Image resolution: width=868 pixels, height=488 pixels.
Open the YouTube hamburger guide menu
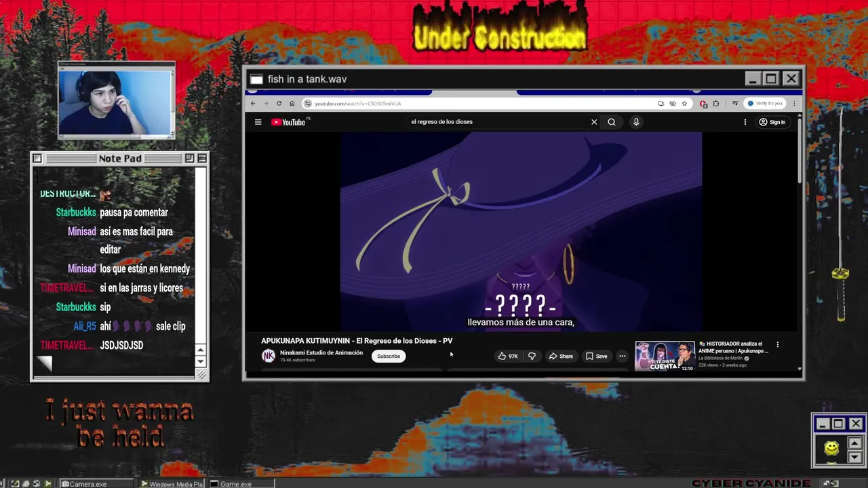click(x=258, y=122)
